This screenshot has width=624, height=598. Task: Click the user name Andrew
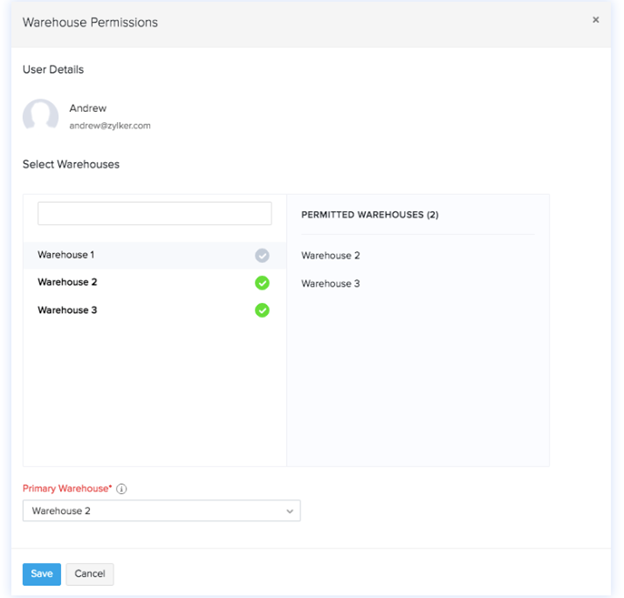point(88,108)
